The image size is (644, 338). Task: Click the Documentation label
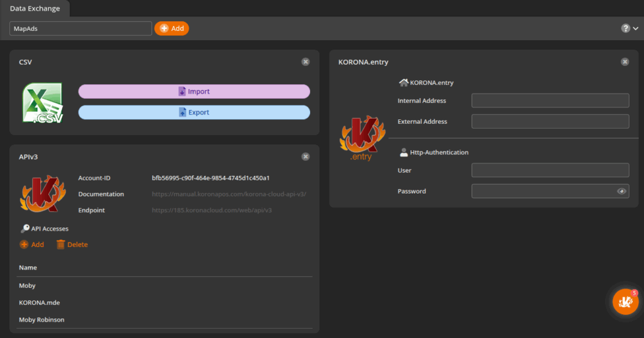[x=101, y=194]
